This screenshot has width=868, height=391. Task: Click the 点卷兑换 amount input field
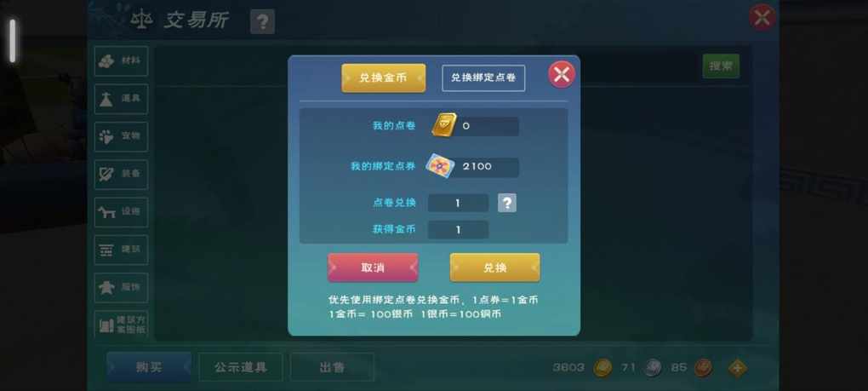[x=459, y=204]
